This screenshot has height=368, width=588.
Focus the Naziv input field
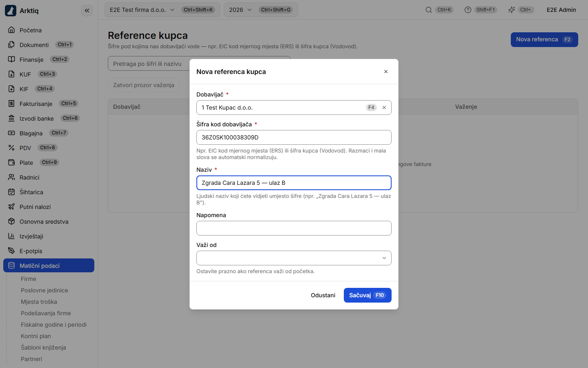tap(294, 183)
